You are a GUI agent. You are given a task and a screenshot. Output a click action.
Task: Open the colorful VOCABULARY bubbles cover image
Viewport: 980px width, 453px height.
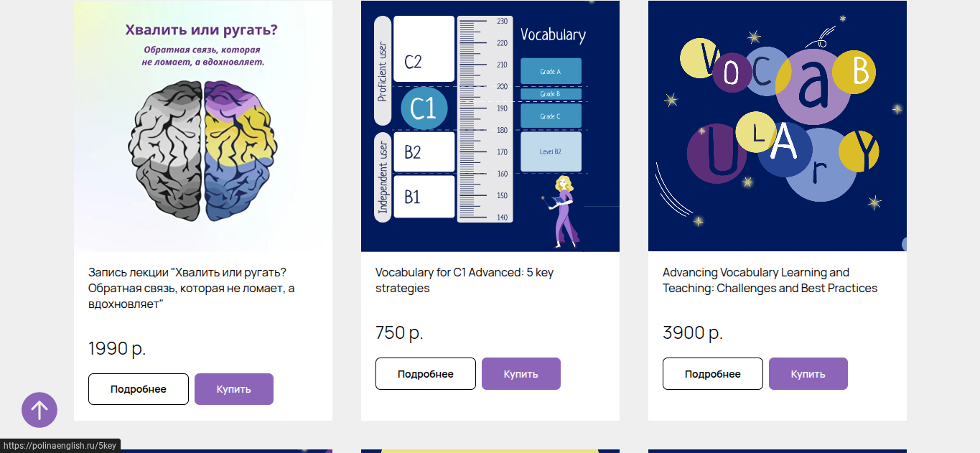pos(778,126)
